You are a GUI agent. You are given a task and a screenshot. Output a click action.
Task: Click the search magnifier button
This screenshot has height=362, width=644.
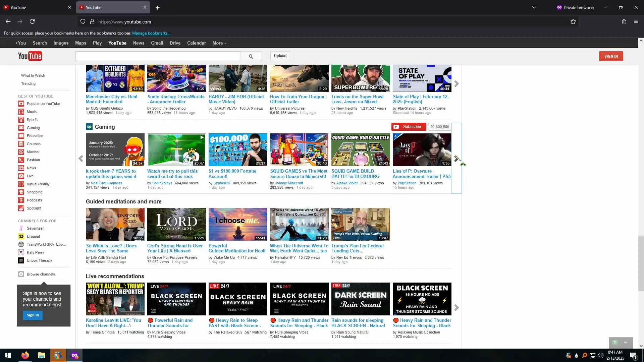[x=251, y=56]
